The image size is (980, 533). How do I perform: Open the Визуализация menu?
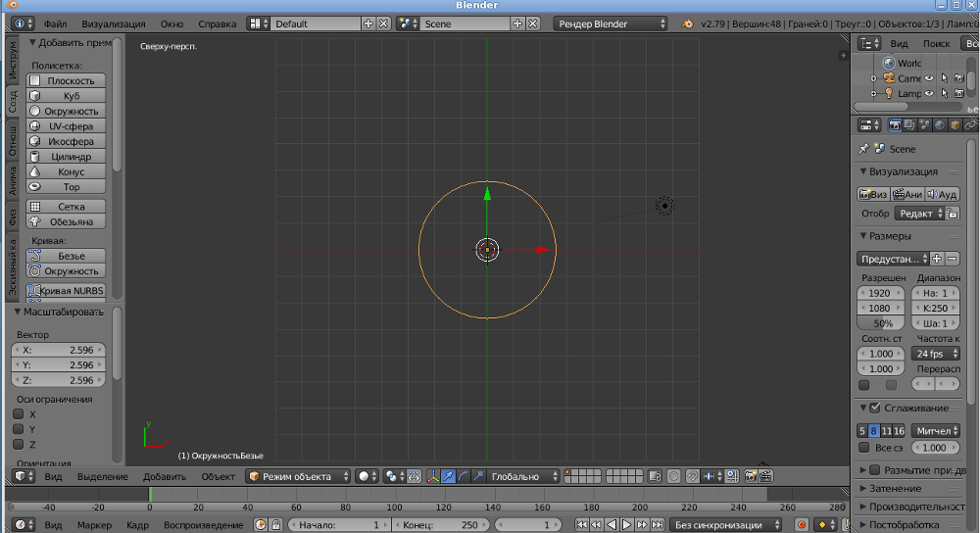click(x=113, y=24)
